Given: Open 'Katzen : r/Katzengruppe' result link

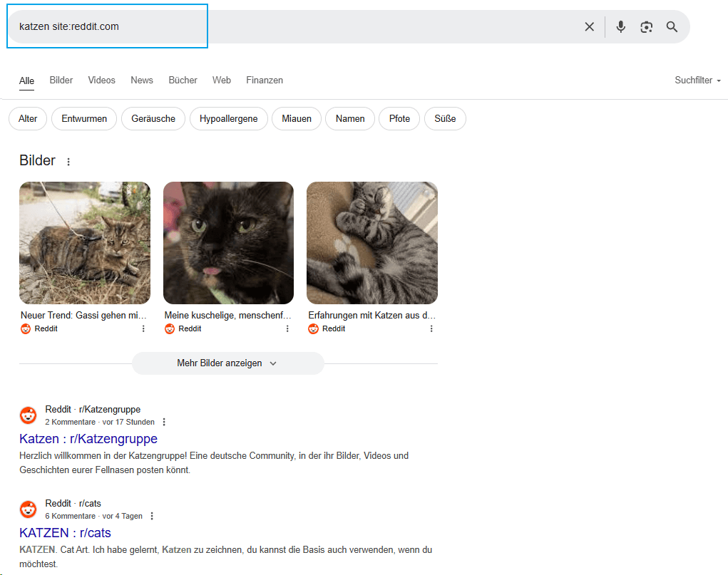Looking at the screenshot, I should tap(88, 439).
